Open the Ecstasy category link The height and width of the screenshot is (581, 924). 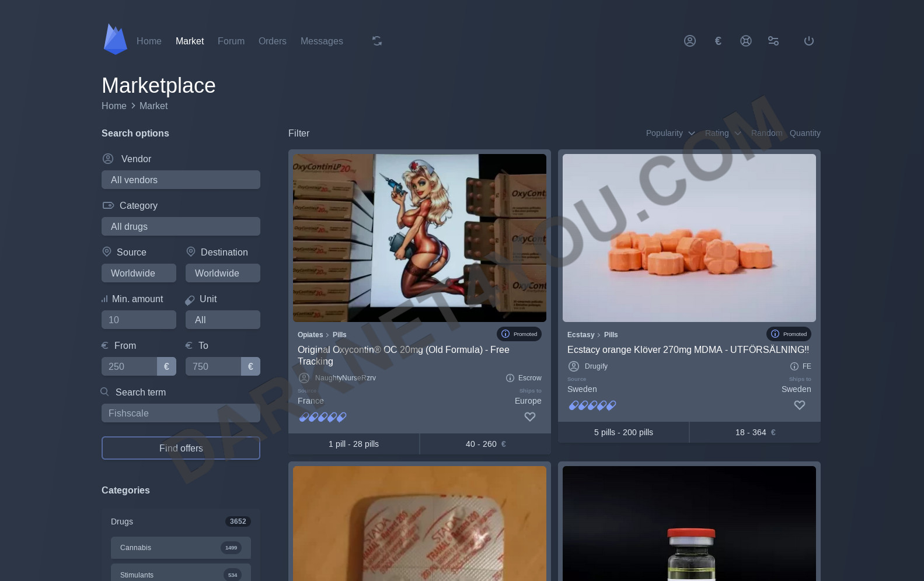(x=581, y=335)
